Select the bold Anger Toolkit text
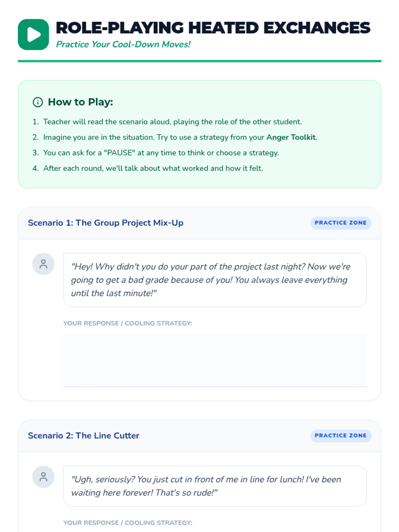The width and height of the screenshot is (399, 532). point(291,137)
